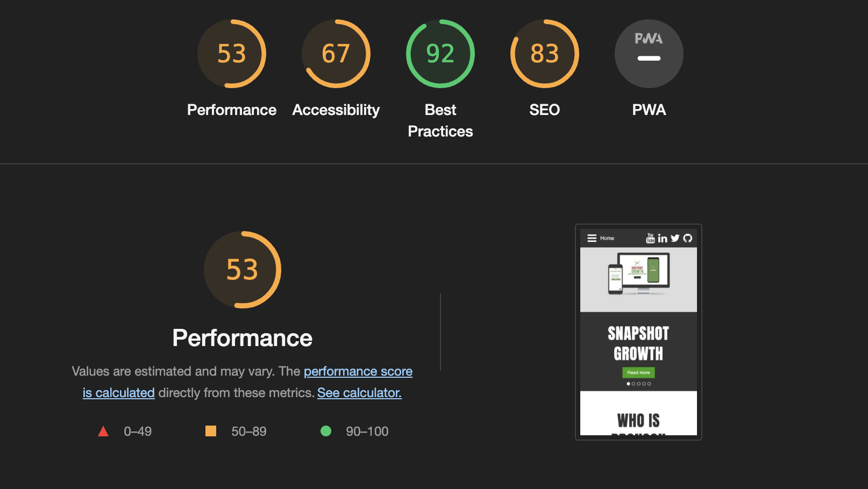Click the green circle 90–100 legend marker
The image size is (868, 489).
326,431
